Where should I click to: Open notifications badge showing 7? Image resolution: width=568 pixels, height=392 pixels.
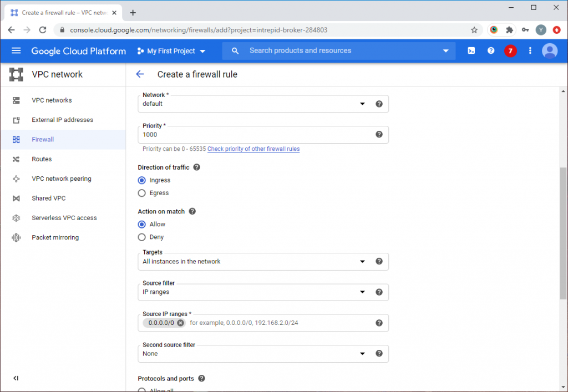(x=510, y=50)
